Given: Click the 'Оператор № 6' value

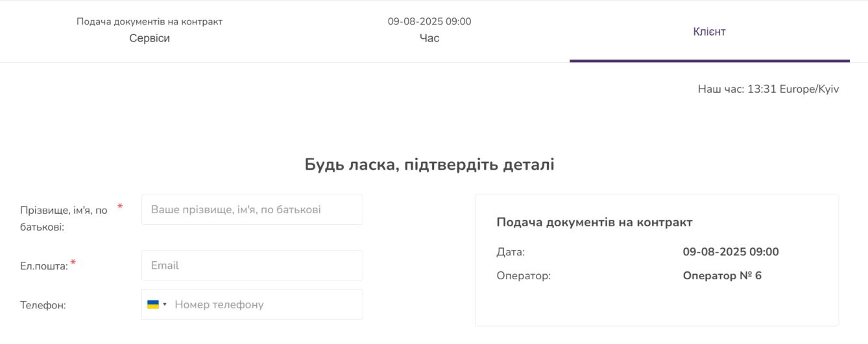Looking at the screenshot, I should [722, 276].
